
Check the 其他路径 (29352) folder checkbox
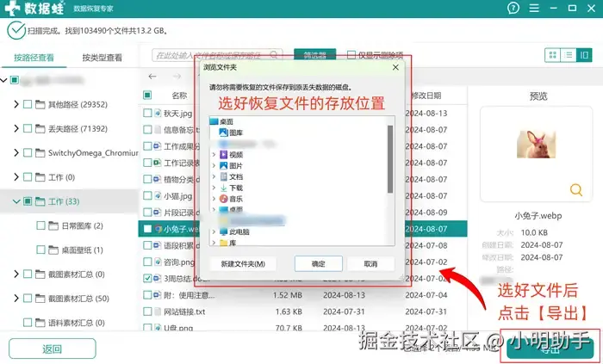(28, 104)
